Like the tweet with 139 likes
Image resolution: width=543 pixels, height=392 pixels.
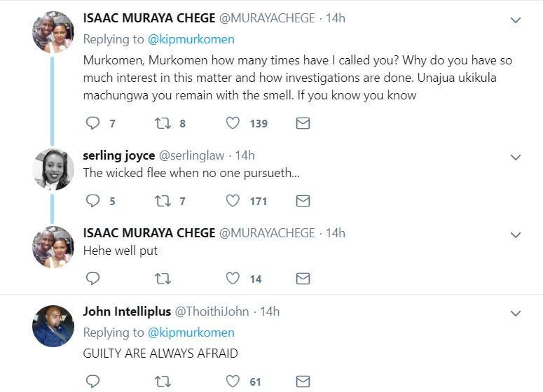[233, 123]
